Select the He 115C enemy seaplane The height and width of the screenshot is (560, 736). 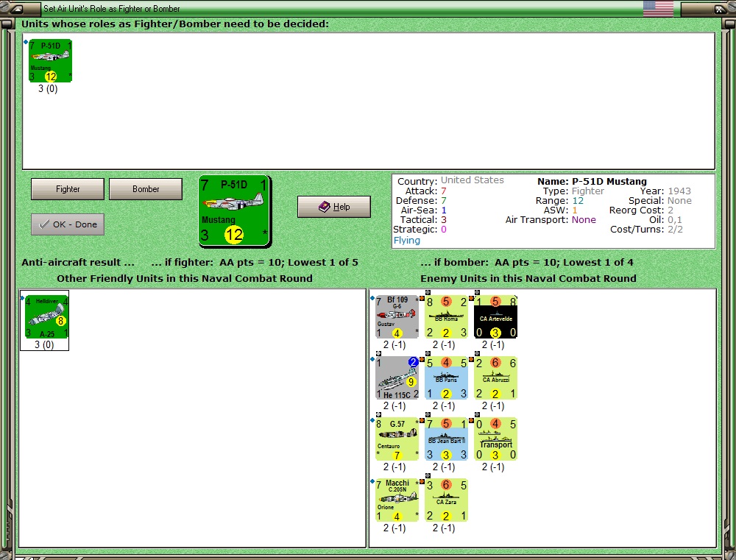click(397, 378)
